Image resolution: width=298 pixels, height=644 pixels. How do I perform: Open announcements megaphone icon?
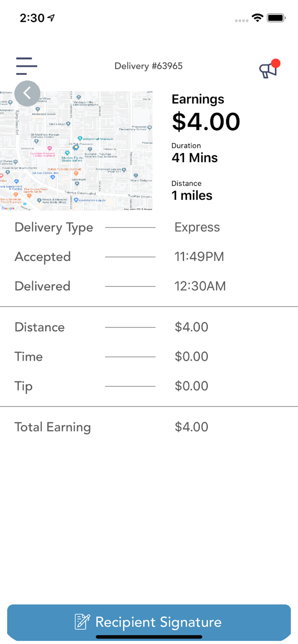point(268,70)
